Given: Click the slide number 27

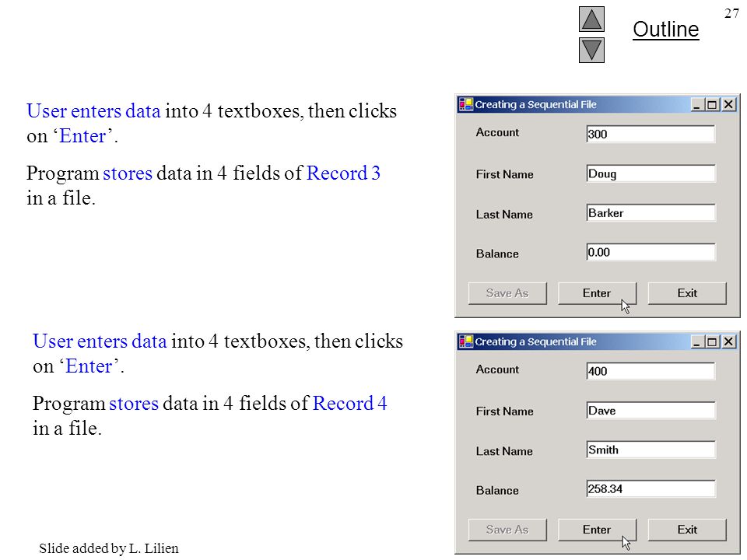Looking at the screenshot, I should [731, 14].
